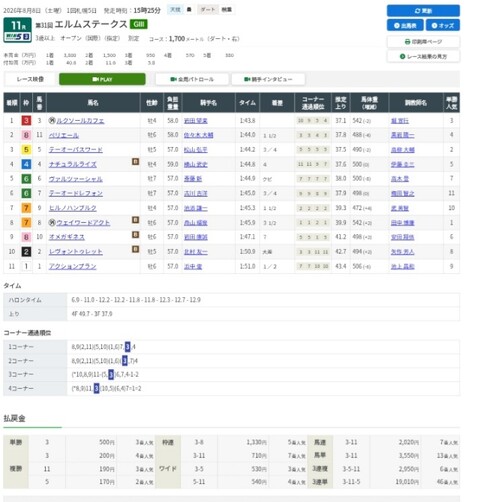The width and height of the screenshot is (480, 502).
Task: Open the 騎手インタビュー video
Action: pyautogui.click(x=268, y=79)
